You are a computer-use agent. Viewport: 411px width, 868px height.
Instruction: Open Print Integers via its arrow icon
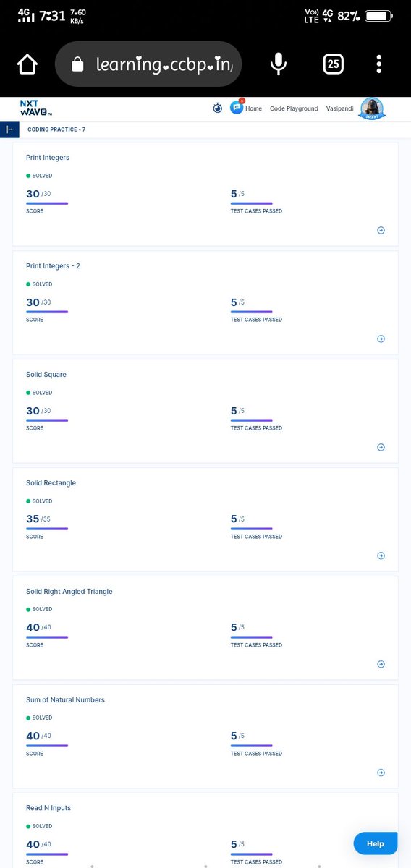pos(381,230)
